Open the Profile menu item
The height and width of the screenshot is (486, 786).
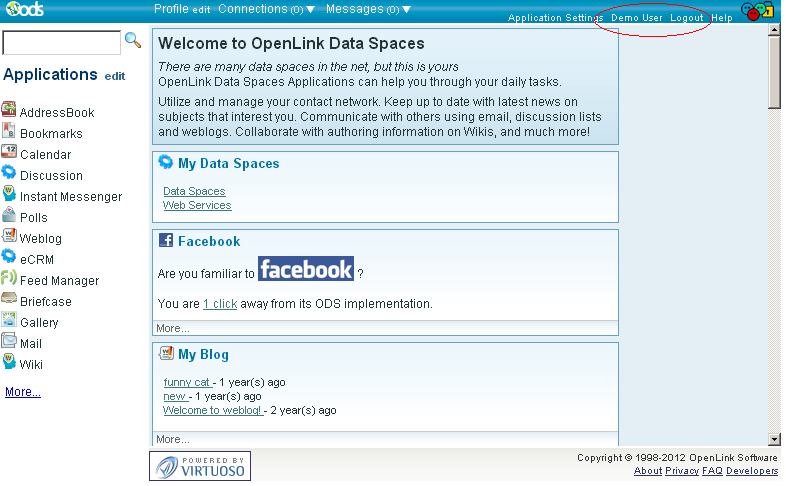pos(170,9)
